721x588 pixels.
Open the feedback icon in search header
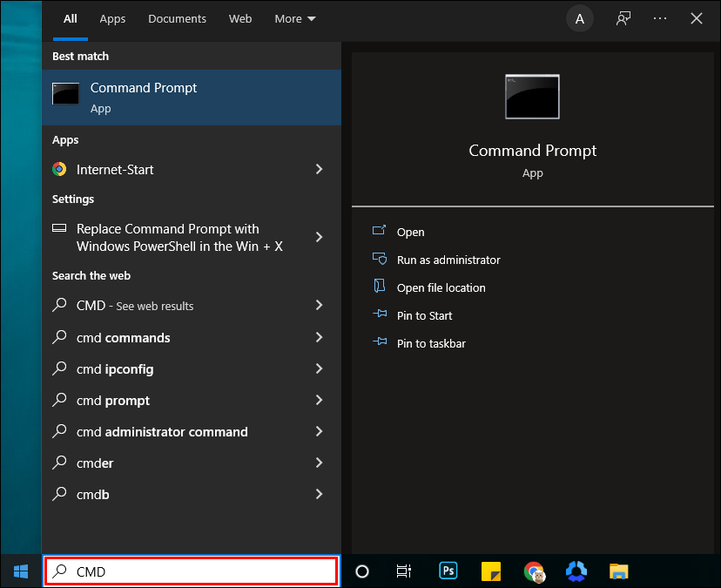(x=623, y=19)
